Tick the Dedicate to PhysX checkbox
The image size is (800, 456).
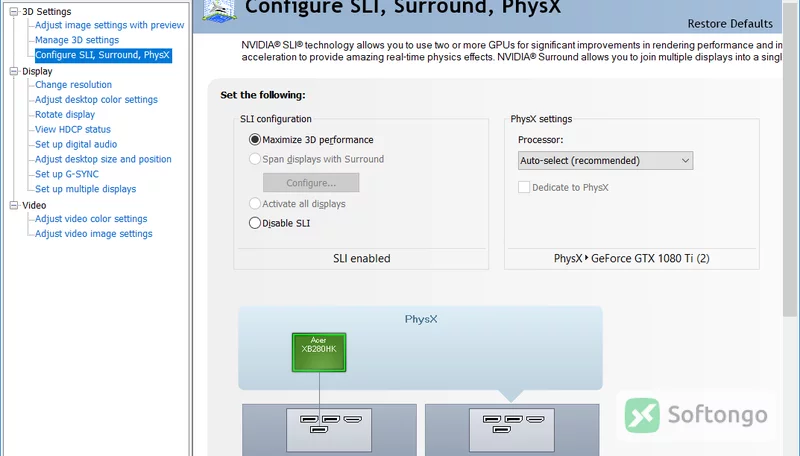click(x=524, y=187)
